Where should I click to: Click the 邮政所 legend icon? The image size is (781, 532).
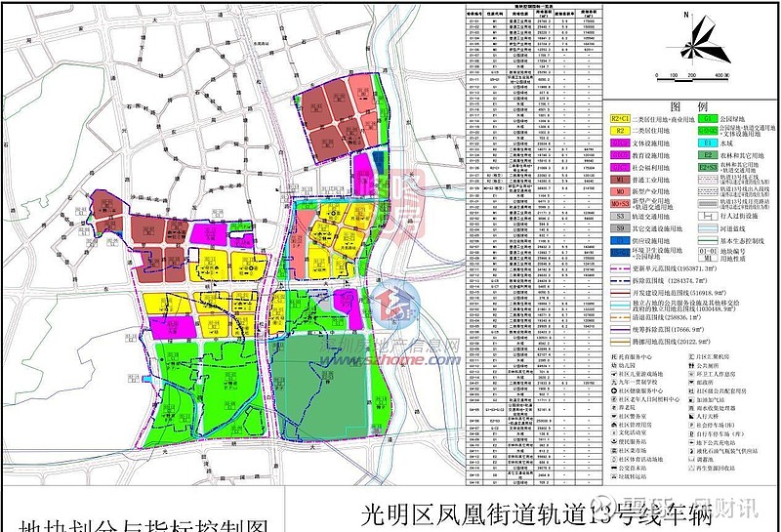click(691, 383)
